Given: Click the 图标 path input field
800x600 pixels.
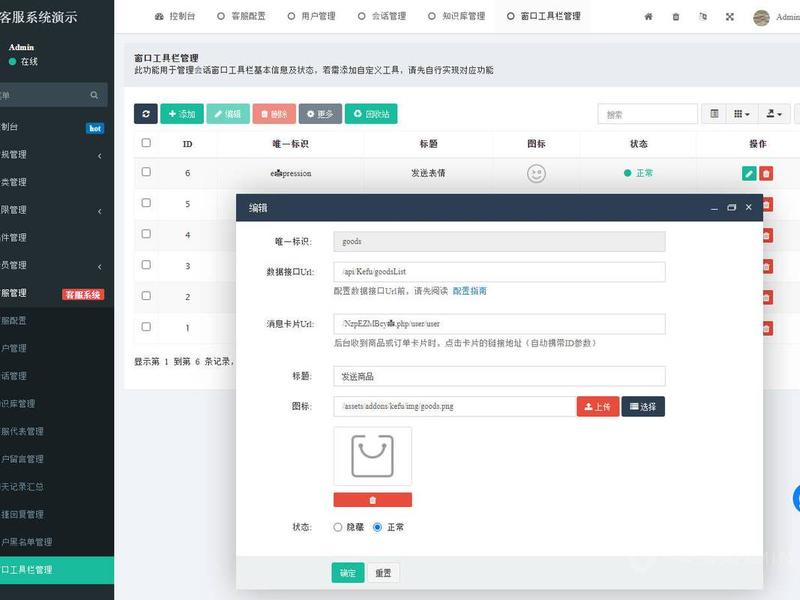Looking at the screenshot, I should tap(455, 406).
